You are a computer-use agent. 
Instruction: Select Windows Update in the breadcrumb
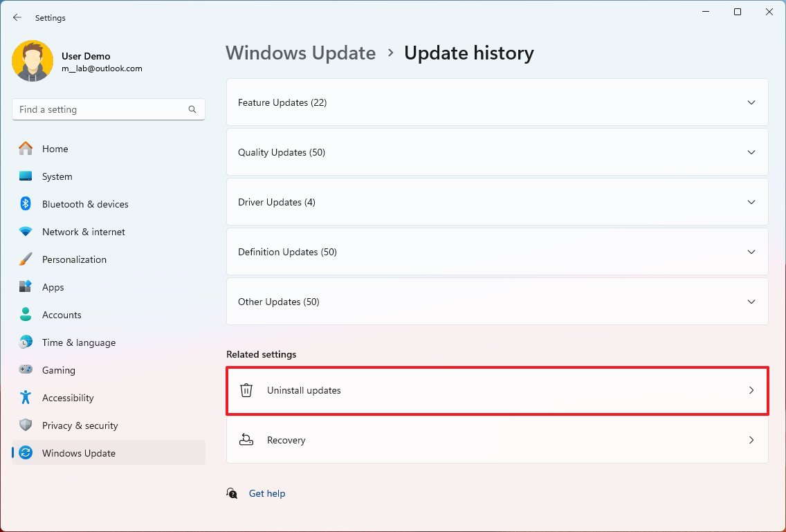300,53
